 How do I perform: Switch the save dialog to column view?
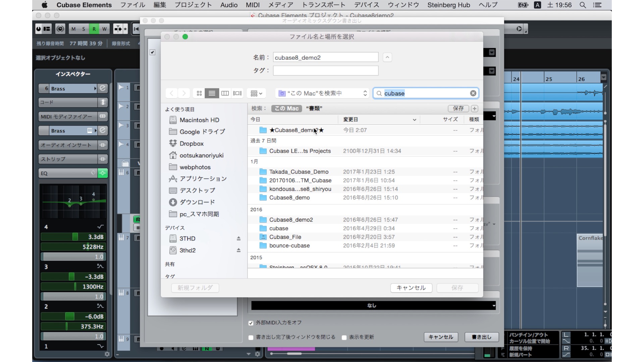pyautogui.click(x=225, y=93)
